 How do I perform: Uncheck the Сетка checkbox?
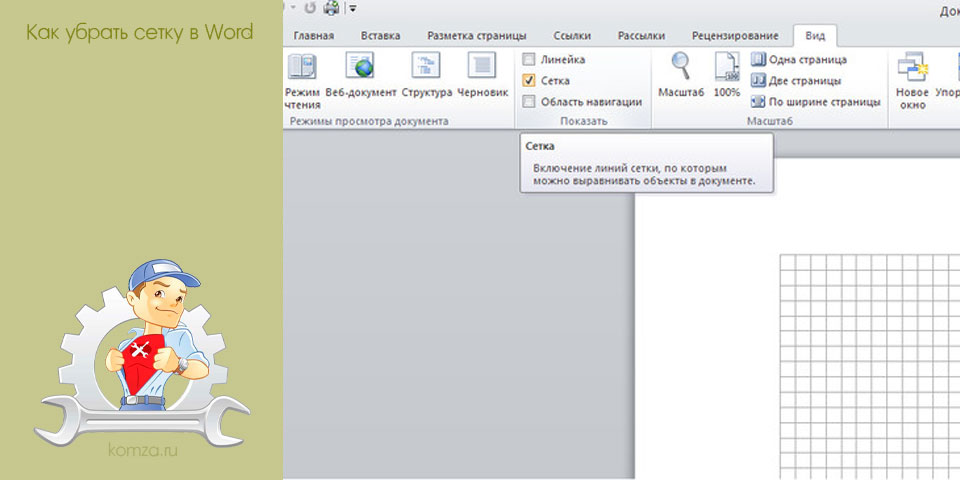click(x=529, y=81)
